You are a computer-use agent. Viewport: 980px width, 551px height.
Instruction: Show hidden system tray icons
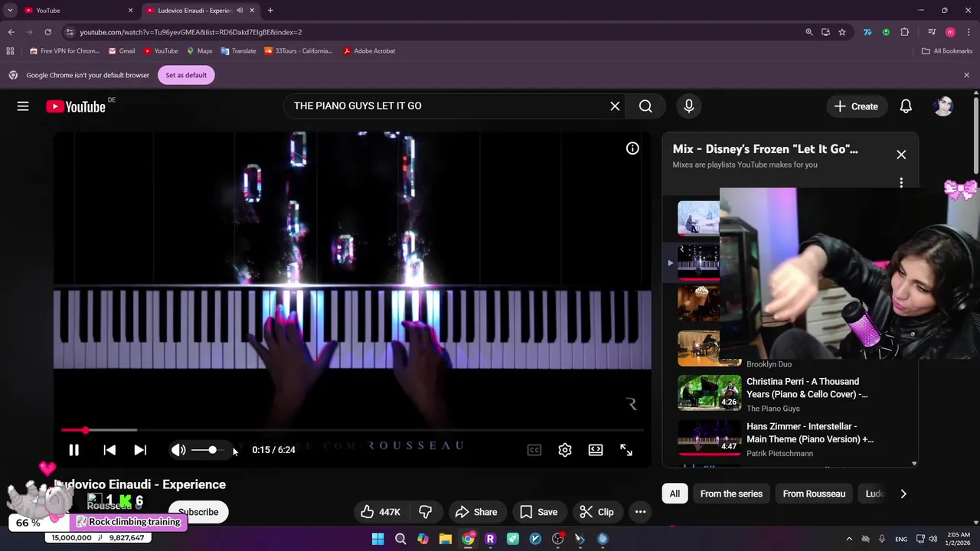coord(848,539)
